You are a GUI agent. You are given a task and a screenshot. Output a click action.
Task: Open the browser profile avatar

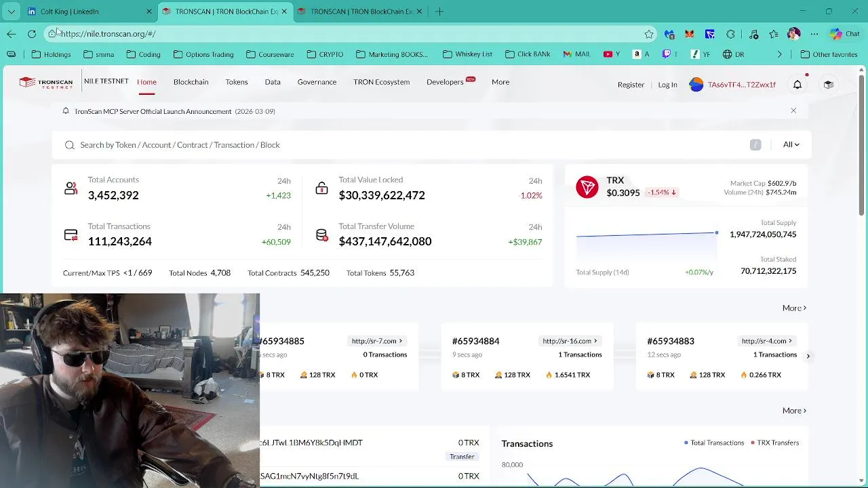click(x=794, y=34)
